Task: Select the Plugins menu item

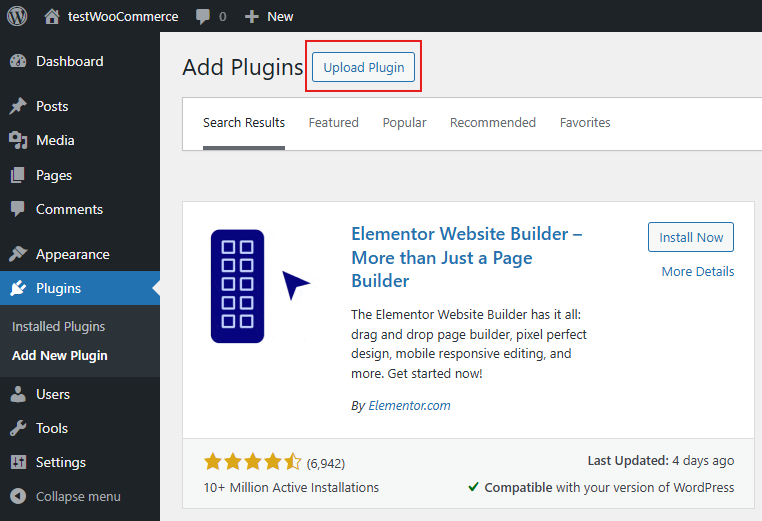Action: [80, 288]
